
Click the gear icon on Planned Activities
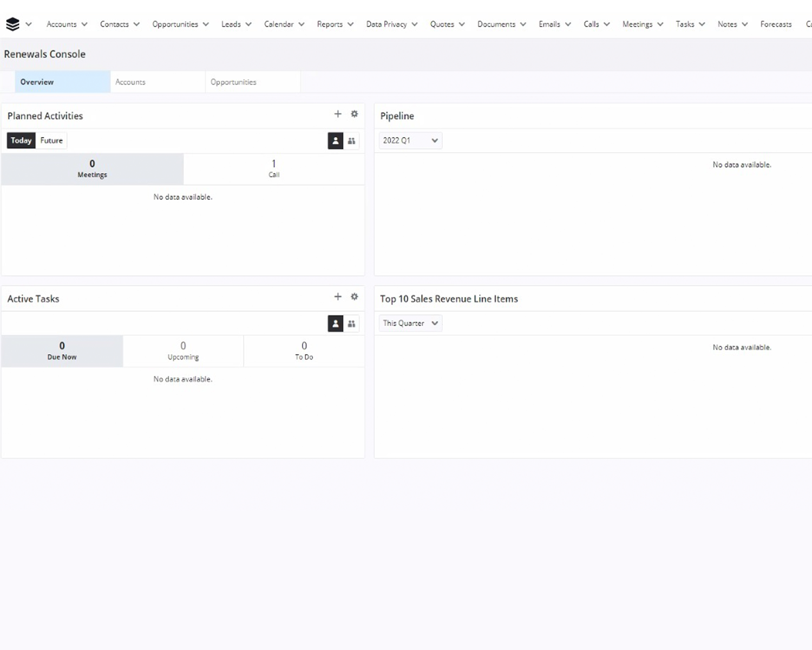[354, 114]
